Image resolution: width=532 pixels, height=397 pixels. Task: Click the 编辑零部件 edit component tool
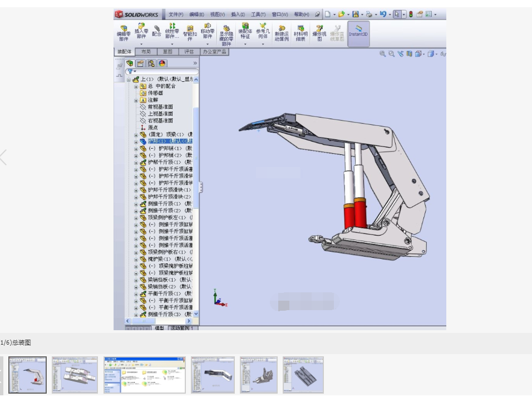point(124,33)
